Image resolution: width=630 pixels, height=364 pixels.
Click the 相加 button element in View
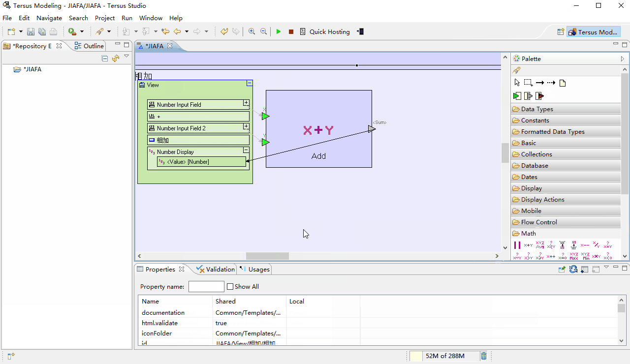198,140
